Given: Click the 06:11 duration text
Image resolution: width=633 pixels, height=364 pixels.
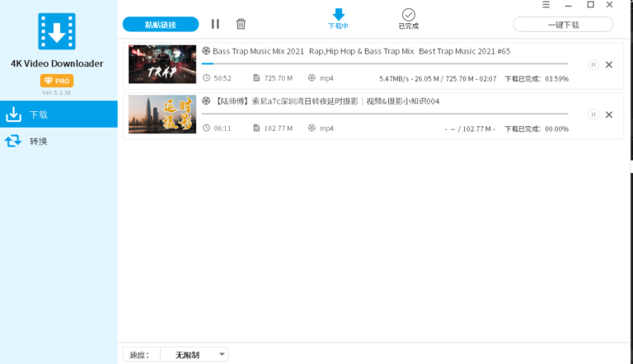Looking at the screenshot, I should click(223, 128).
